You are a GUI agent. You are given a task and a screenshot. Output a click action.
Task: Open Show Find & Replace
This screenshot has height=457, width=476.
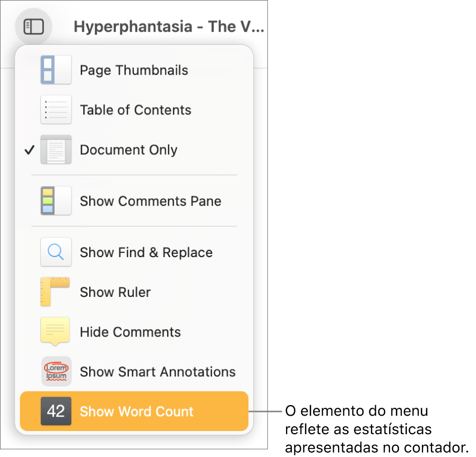click(x=146, y=252)
